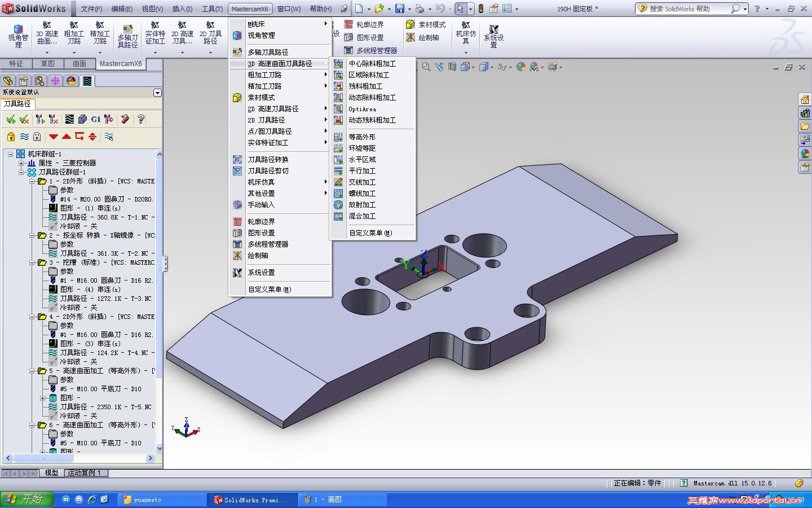This screenshot has height=508, width=812.
Task: Click the 视角管理 ribbon button
Action: tap(18, 37)
